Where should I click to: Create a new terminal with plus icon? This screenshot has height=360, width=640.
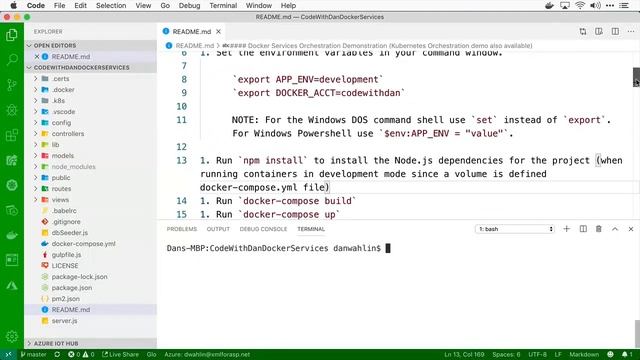coord(567,229)
